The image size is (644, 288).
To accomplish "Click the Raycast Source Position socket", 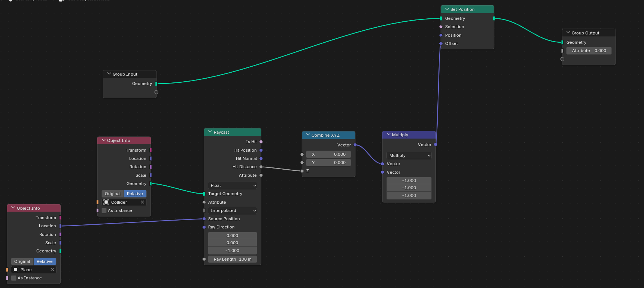I will (x=204, y=219).
